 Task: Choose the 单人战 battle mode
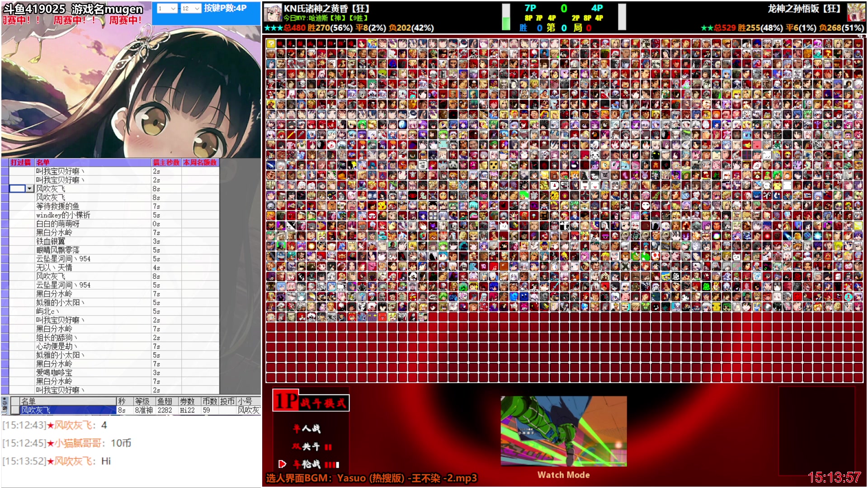pyautogui.click(x=307, y=428)
